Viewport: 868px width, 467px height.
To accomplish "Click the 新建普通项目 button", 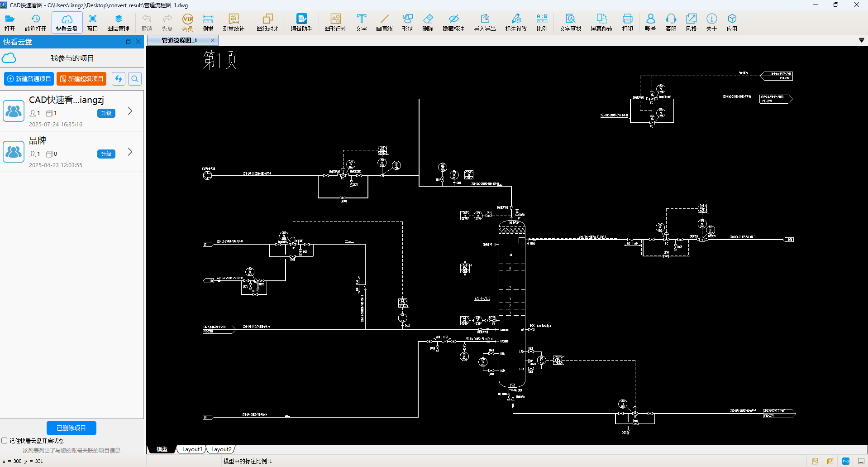I will (x=29, y=79).
